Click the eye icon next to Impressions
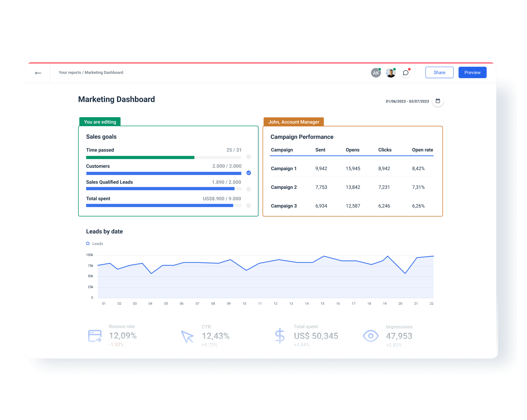Screen dimensions: 527x420 pos(371,336)
